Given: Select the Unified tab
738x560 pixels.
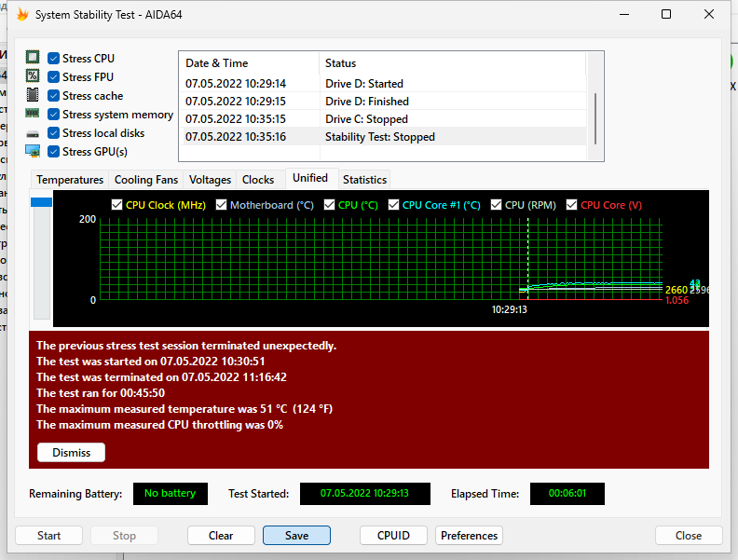Looking at the screenshot, I should pyautogui.click(x=310, y=178).
